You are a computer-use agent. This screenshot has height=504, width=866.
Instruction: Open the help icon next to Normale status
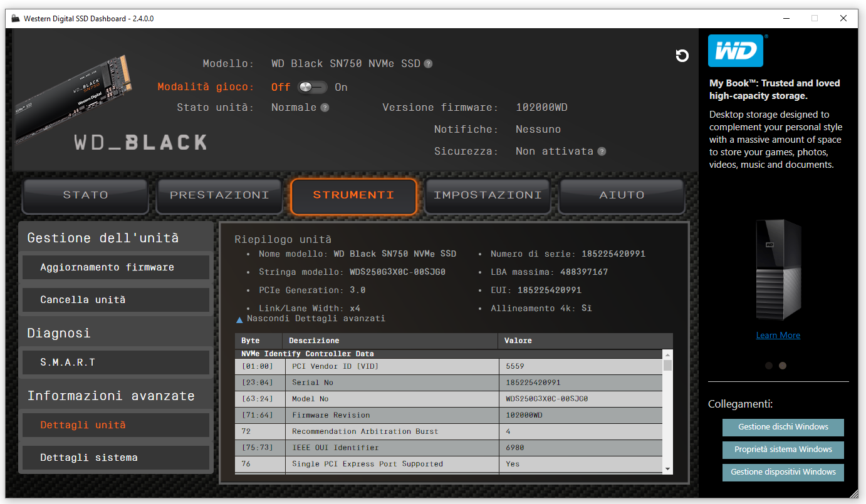tap(325, 108)
